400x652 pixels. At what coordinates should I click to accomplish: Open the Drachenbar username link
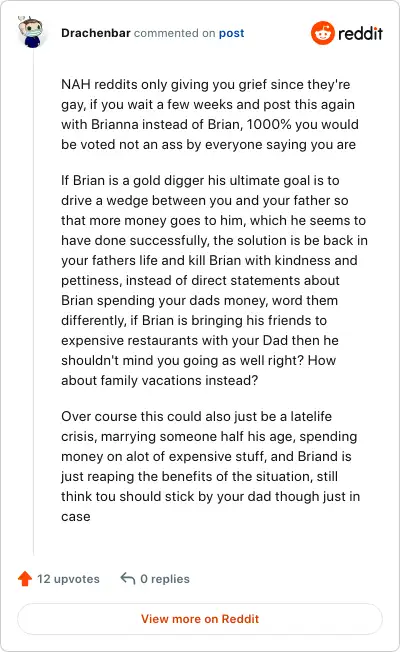(96, 33)
